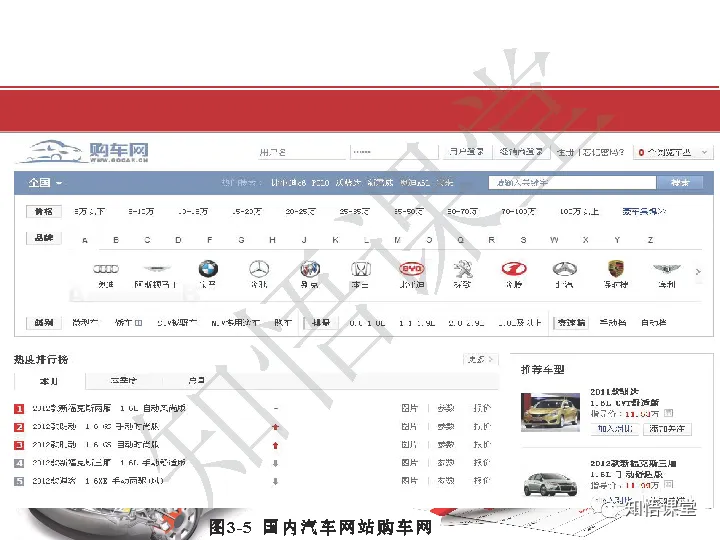Click the small icon after the 2011 car price
This screenshot has height=540, width=720.
click(x=669, y=413)
